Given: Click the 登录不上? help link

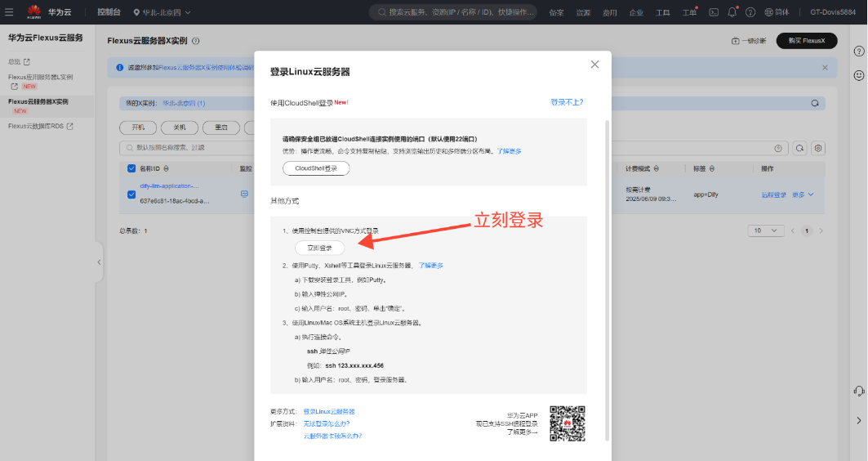Looking at the screenshot, I should tap(567, 102).
